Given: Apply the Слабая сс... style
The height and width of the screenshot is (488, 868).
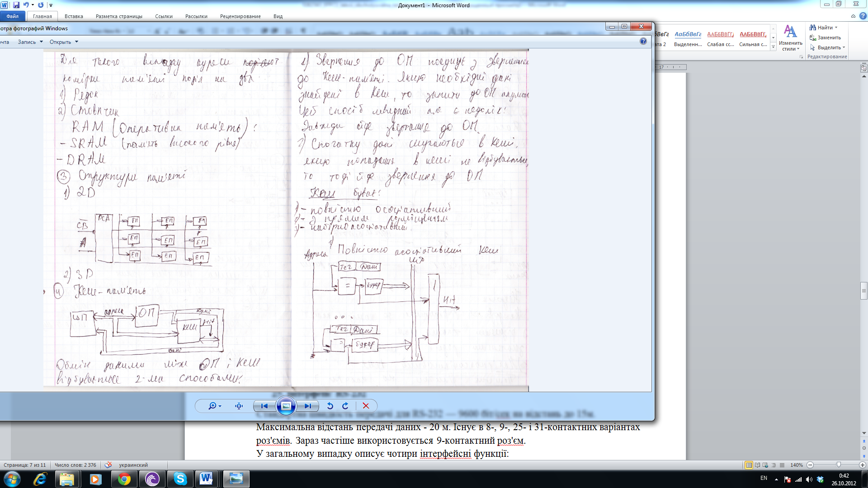Looking at the screenshot, I should point(721,38).
